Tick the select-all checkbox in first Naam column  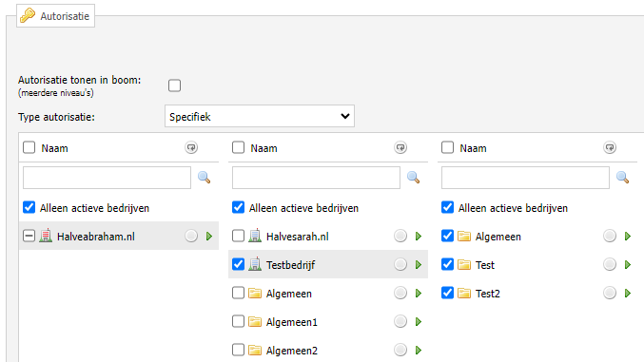click(29, 147)
